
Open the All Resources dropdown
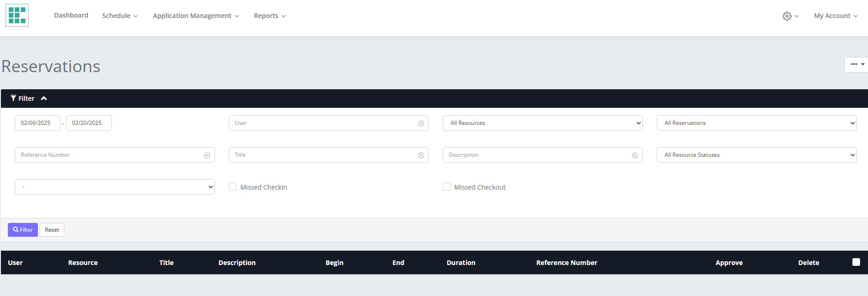point(542,123)
